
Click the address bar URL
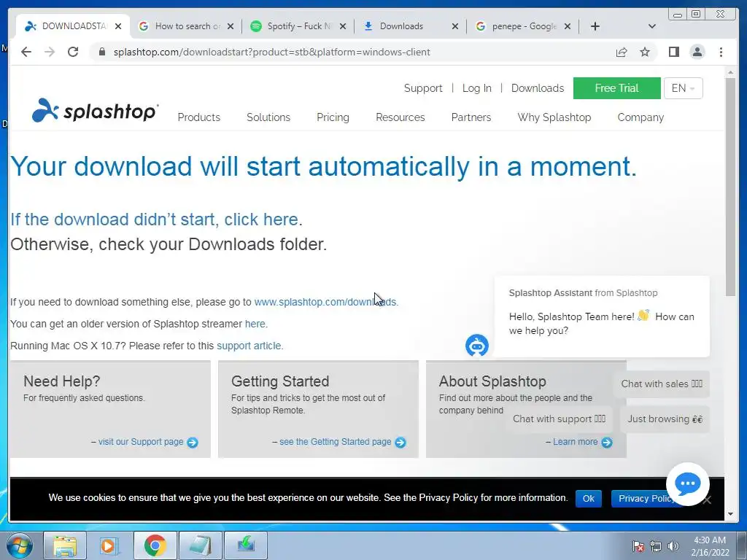click(271, 52)
